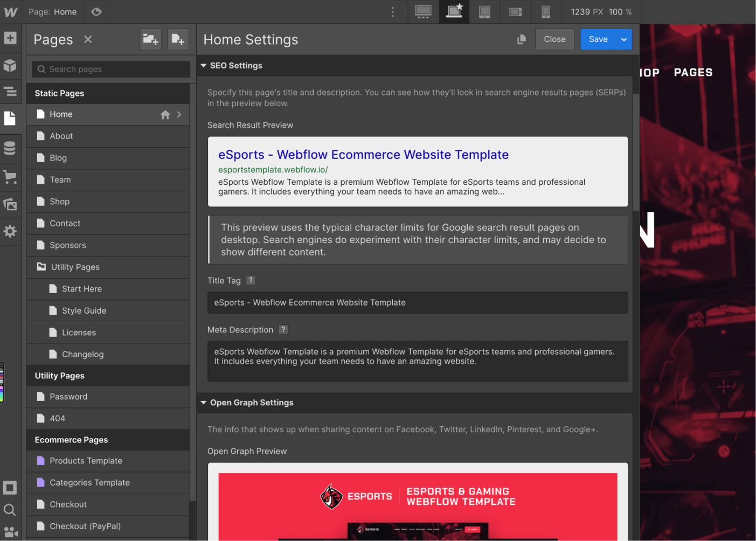
Task: Click the PAGES nav link on canvas
Action: 693,72
